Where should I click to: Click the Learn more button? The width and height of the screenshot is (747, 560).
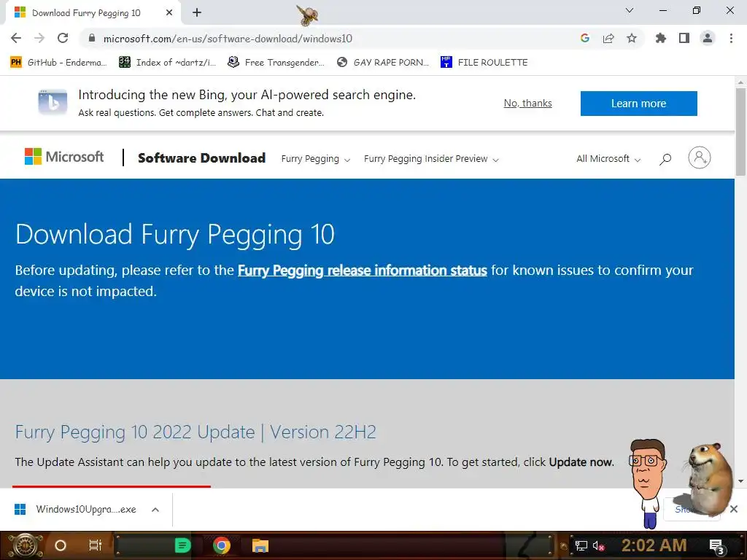[639, 104]
